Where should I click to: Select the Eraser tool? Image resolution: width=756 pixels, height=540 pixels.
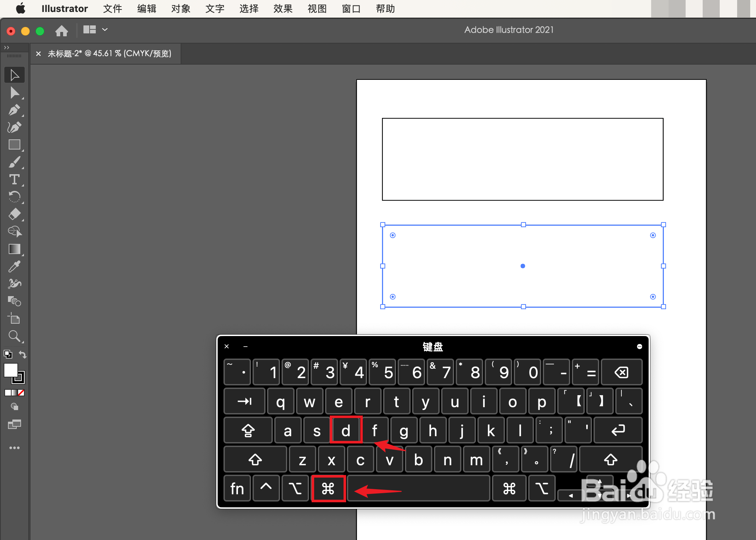(15, 214)
